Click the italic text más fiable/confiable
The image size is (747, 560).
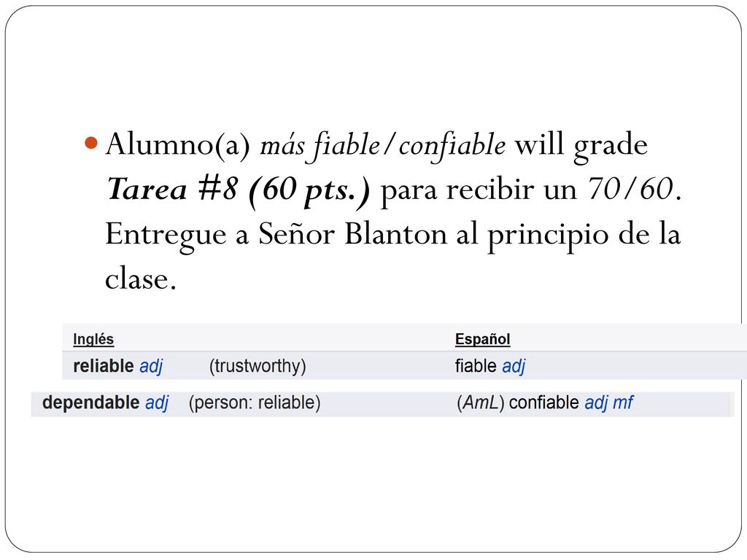[382, 145]
